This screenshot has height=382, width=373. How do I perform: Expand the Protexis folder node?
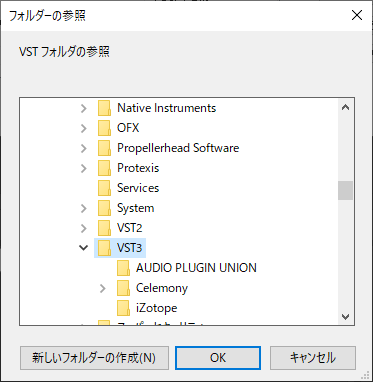(84, 168)
